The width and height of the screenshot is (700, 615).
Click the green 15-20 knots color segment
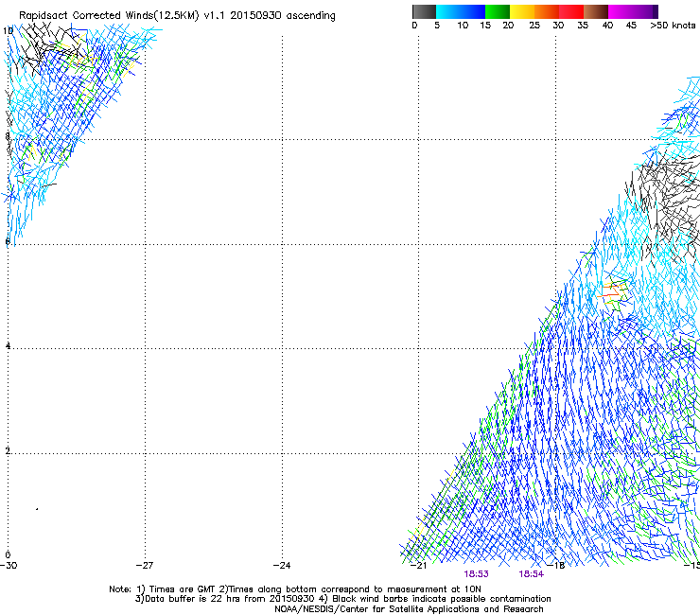pos(498,11)
